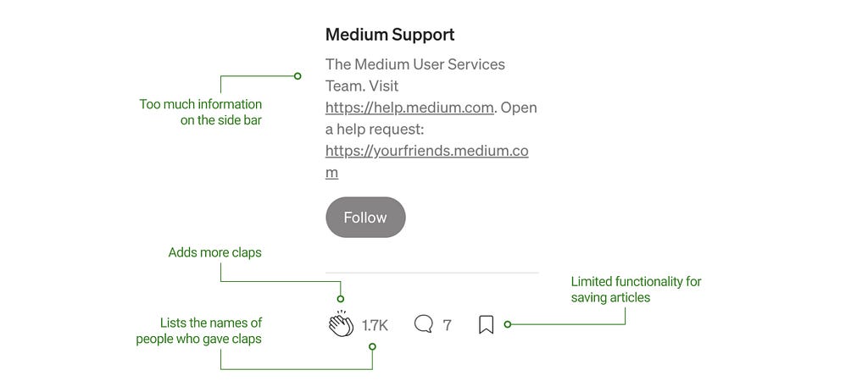Click the gray Follow button
868x392 pixels.
pyautogui.click(x=365, y=218)
